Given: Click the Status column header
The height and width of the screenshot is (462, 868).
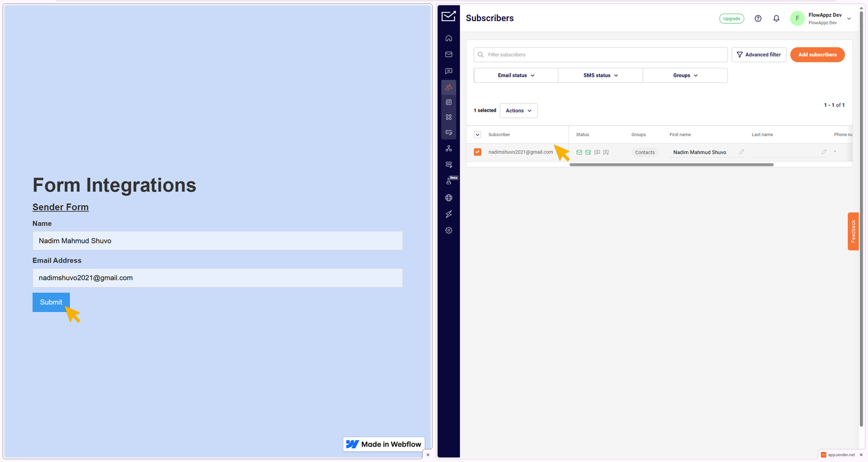Looking at the screenshot, I should (583, 134).
